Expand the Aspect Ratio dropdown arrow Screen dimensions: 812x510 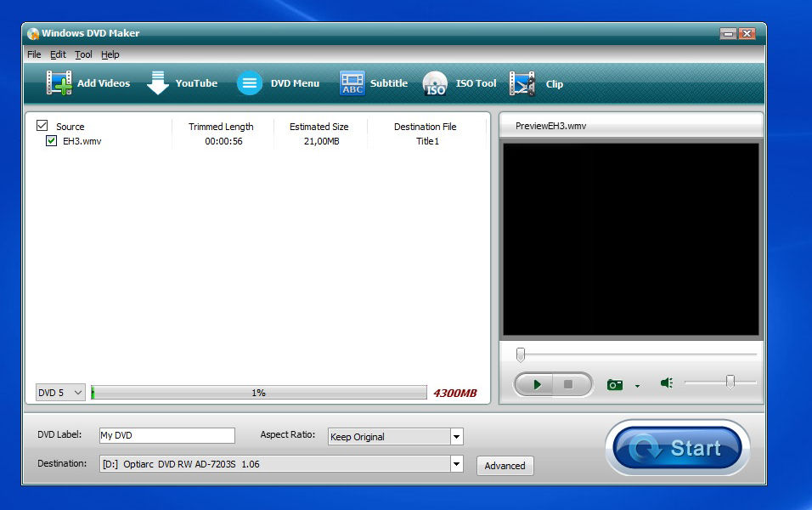click(456, 437)
